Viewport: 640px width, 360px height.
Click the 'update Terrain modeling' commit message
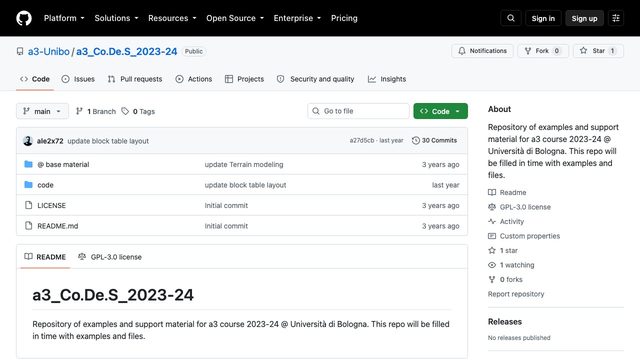coord(244,164)
